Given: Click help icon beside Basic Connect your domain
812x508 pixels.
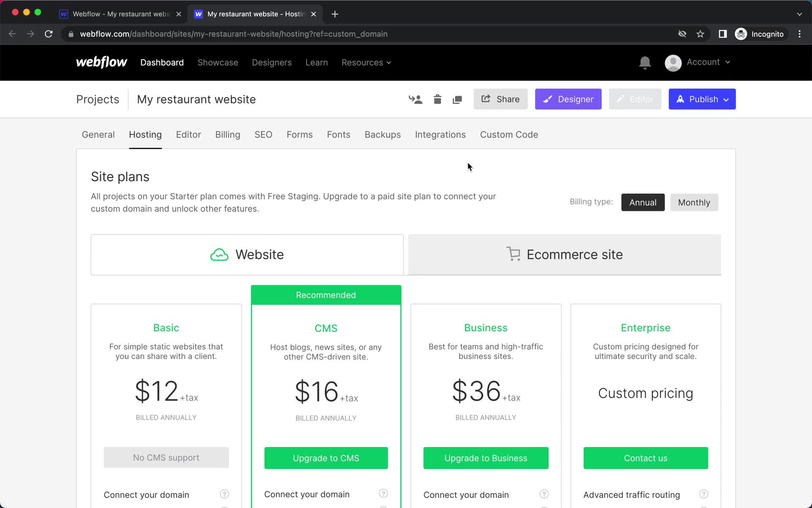Looking at the screenshot, I should coord(224,494).
